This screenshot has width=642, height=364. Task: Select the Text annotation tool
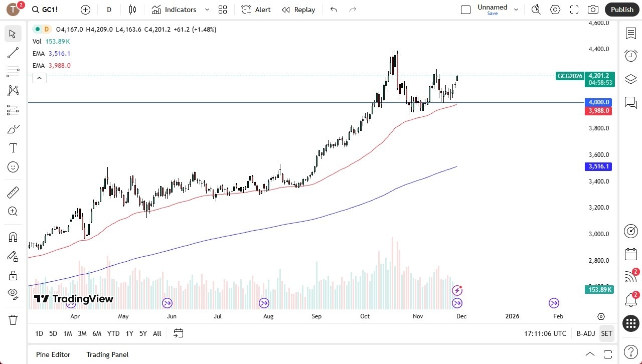click(x=13, y=147)
